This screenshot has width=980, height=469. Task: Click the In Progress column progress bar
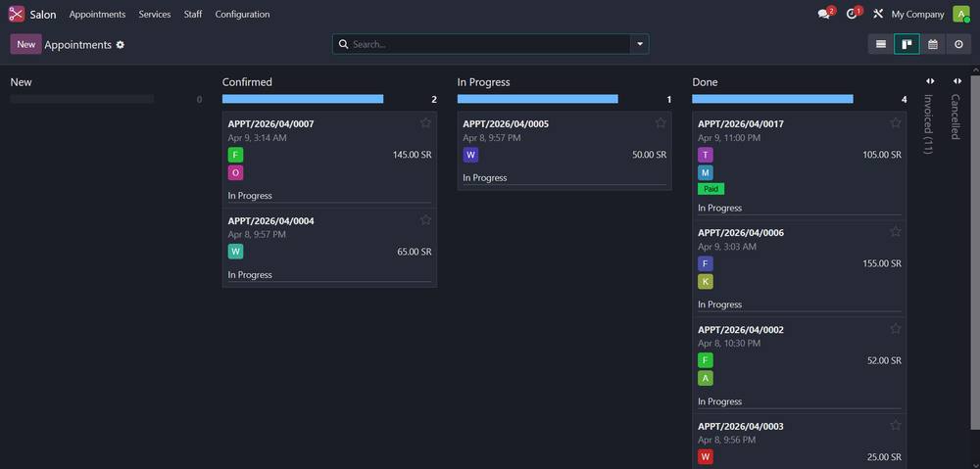(537, 99)
